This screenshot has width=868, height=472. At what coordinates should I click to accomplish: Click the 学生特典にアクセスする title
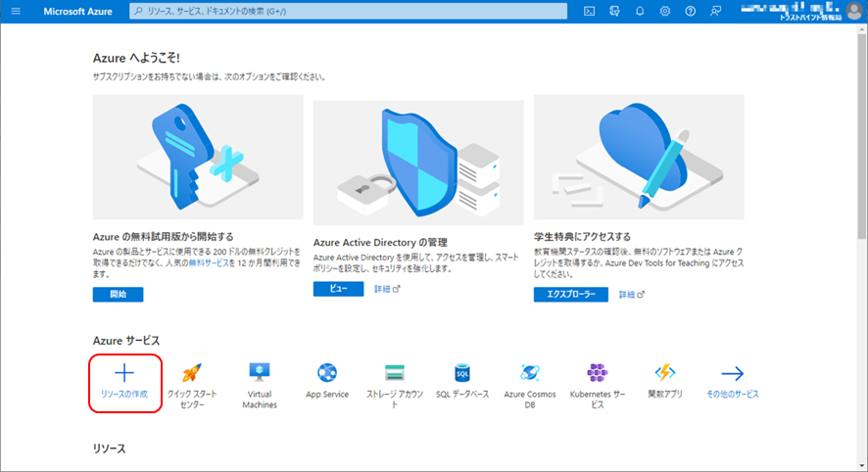coord(582,237)
